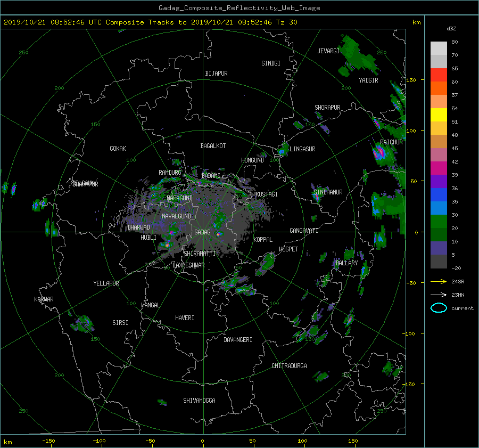
Task: Click the NAVALGUND city label
Action: 176,216
